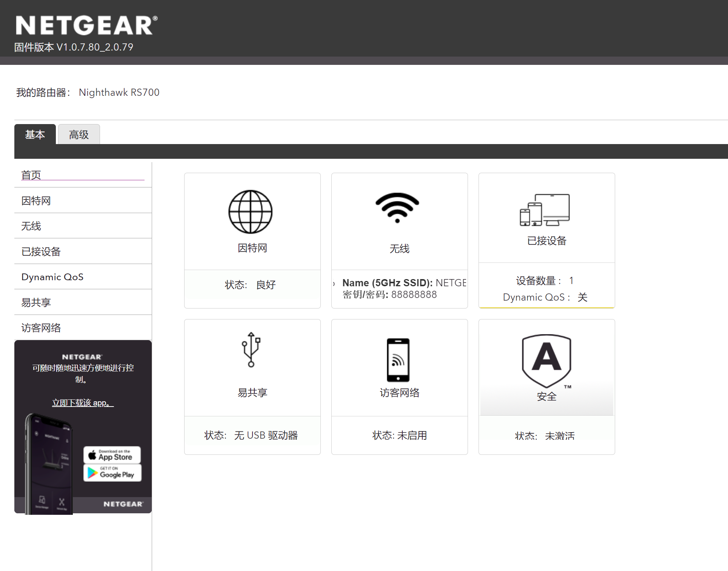Image resolution: width=728 pixels, height=571 pixels.
Task: Click the USB ReadySHARE icon
Action: 251,350
